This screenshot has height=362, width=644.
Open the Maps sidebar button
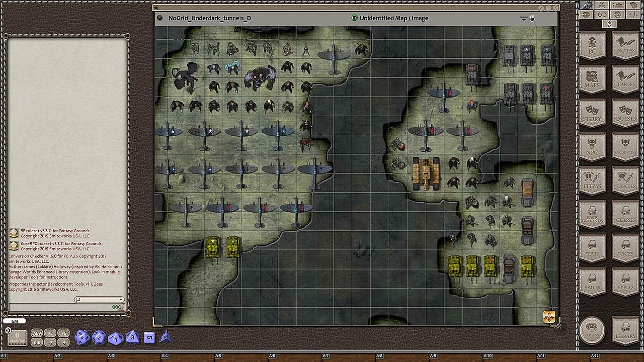[593, 80]
